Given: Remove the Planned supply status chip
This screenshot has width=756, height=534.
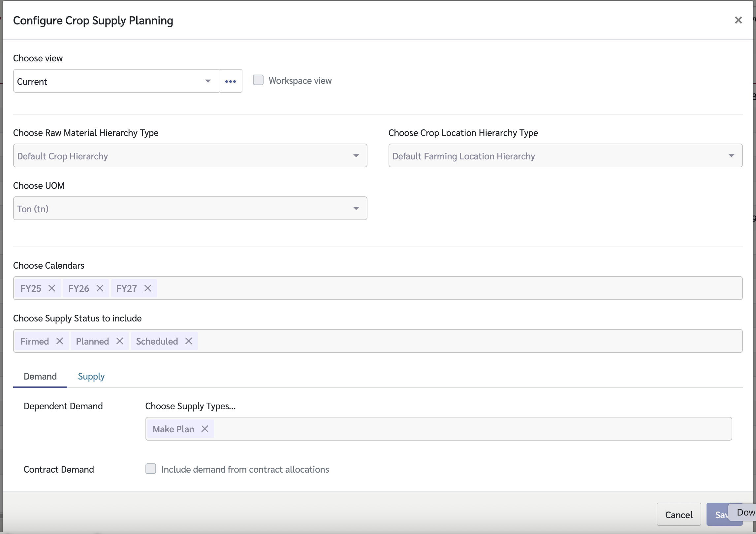Looking at the screenshot, I should [120, 341].
